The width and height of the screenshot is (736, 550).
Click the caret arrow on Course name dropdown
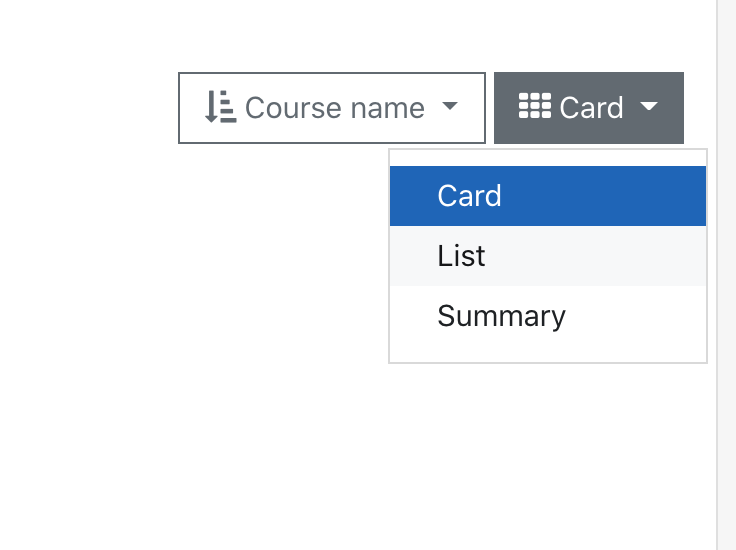pos(450,106)
